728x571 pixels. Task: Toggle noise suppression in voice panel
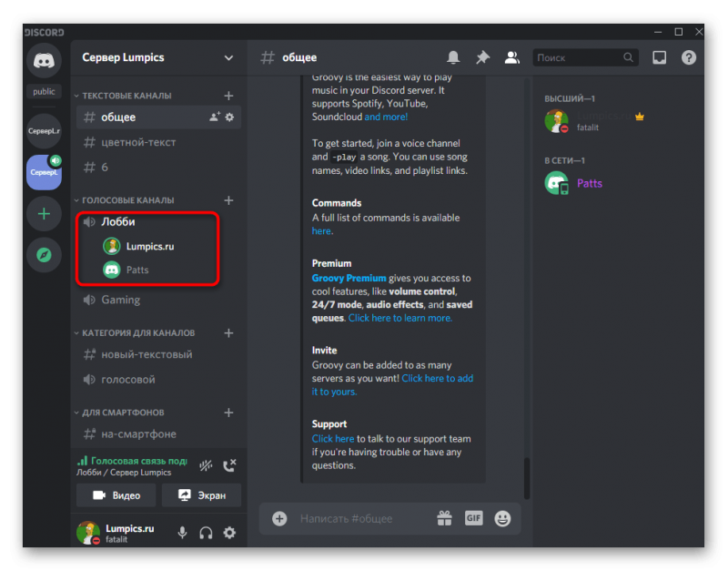click(x=206, y=465)
